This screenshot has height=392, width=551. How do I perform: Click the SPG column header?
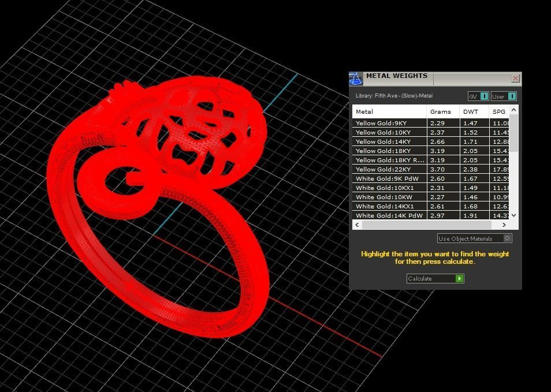point(499,111)
